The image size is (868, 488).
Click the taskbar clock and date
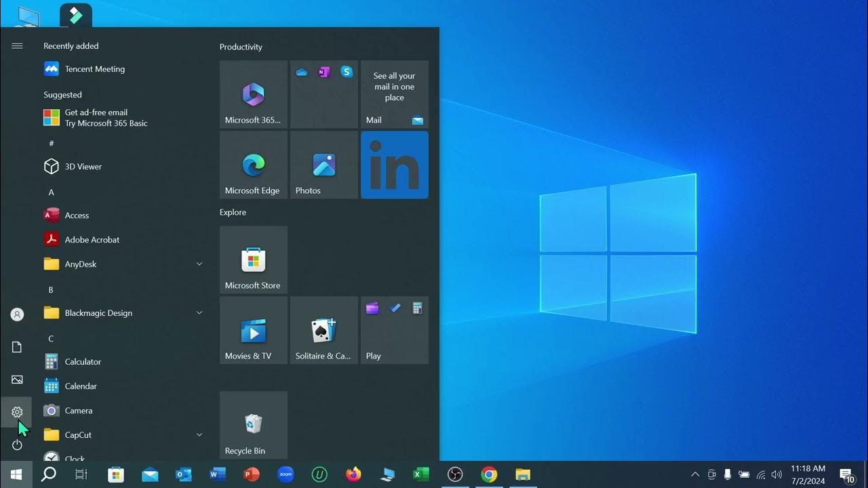[x=808, y=474]
